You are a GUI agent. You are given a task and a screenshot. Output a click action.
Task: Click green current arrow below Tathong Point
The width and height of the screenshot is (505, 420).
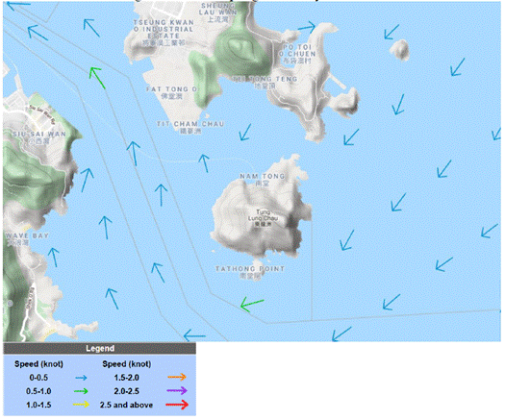pyautogui.click(x=252, y=304)
